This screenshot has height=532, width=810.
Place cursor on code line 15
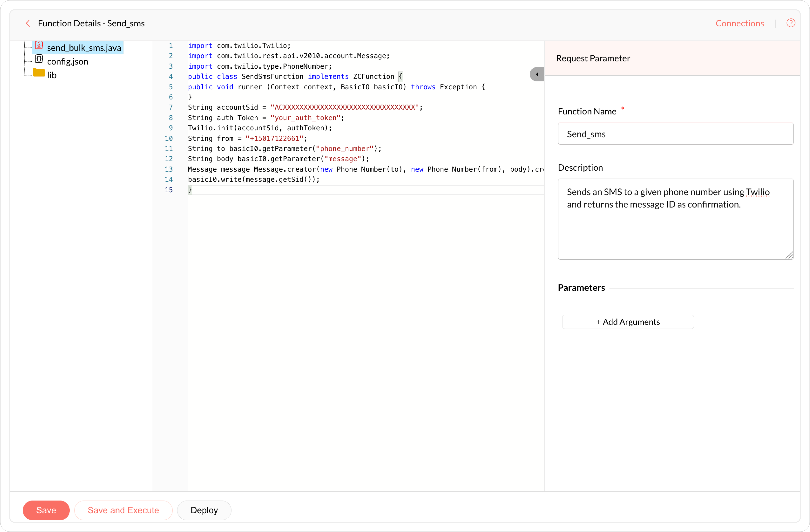(306, 190)
